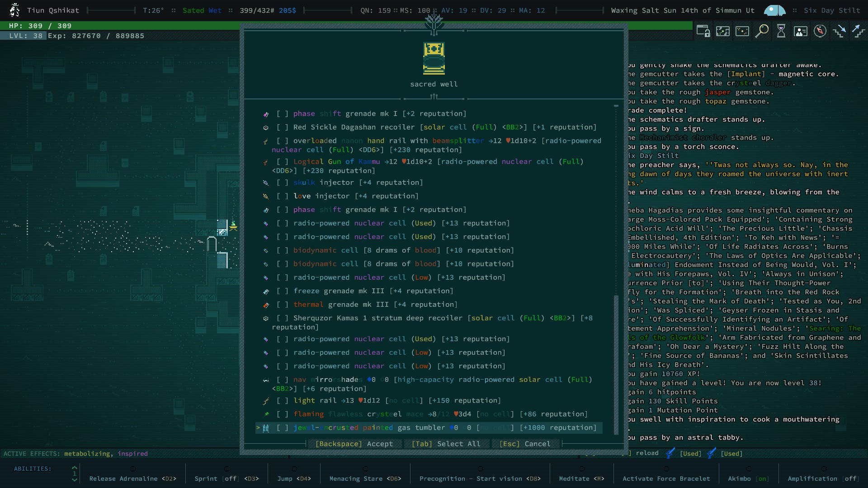Expand abilities bar with down arrow
The width and height of the screenshot is (868, 488).
coord(75,480)
